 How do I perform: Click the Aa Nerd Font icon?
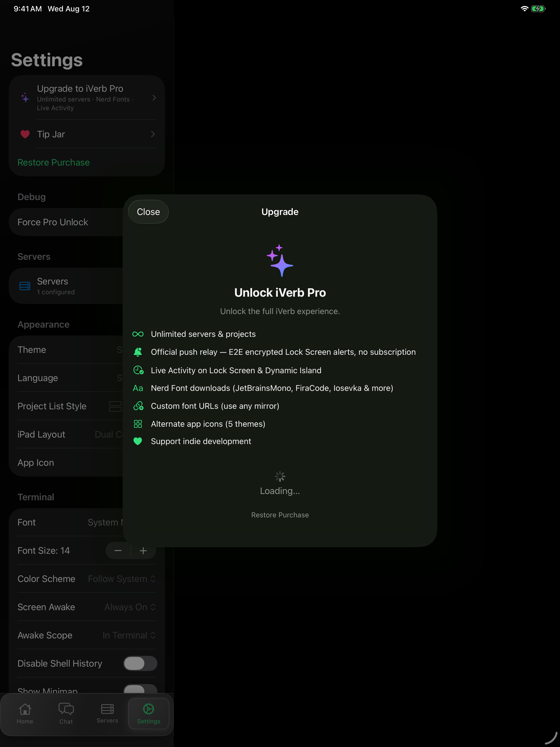click(x=138, y=388)
